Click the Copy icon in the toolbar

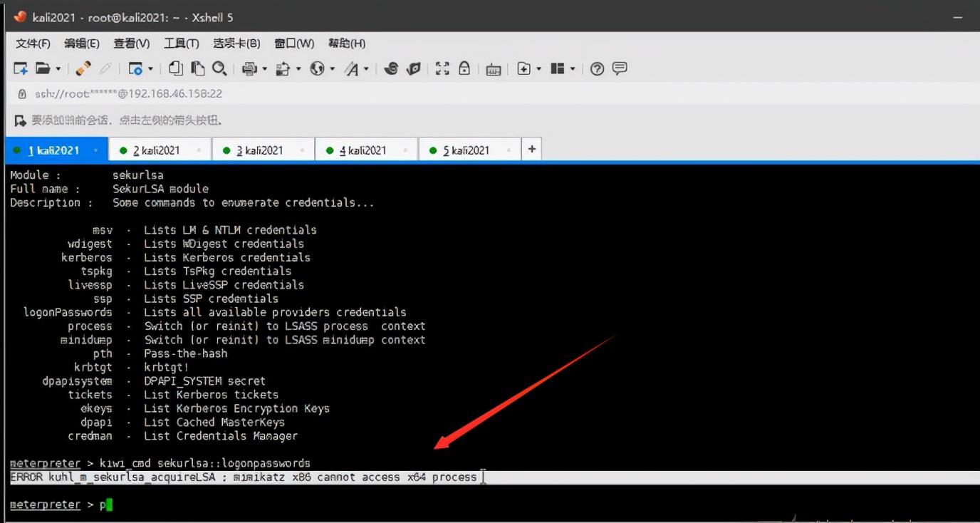point(176,68)
